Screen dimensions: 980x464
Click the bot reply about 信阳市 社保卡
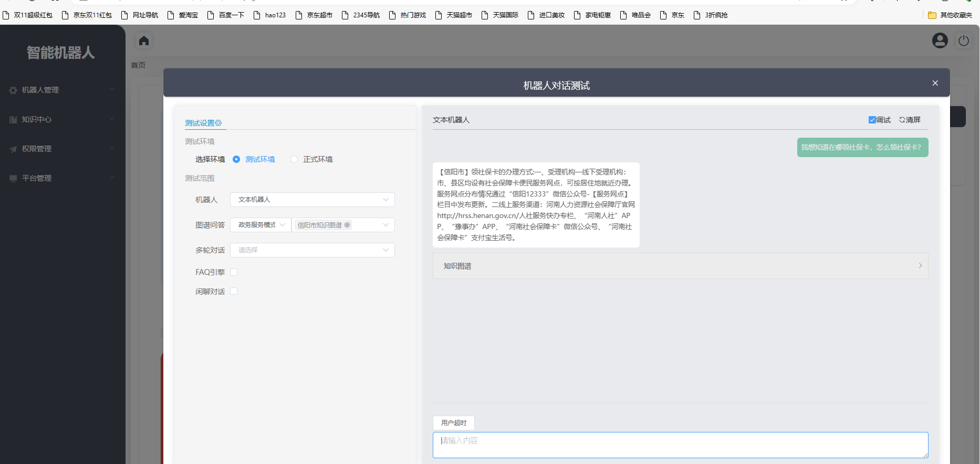536,205
